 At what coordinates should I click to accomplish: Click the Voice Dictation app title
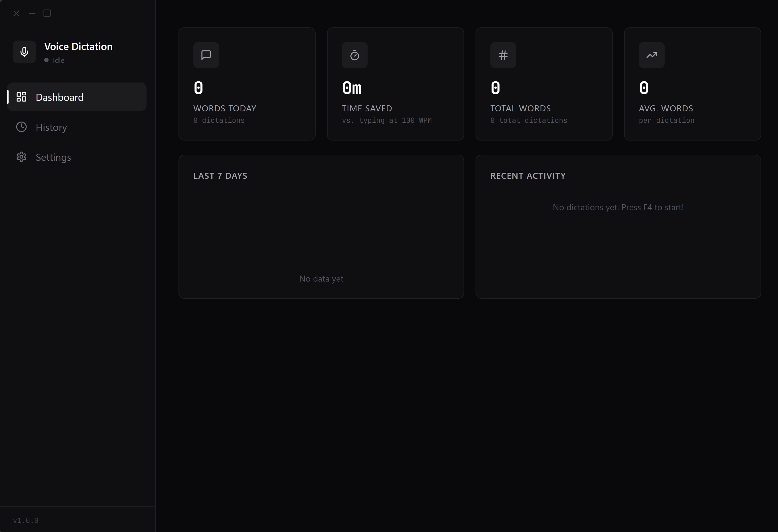click(x=78, y=47)
